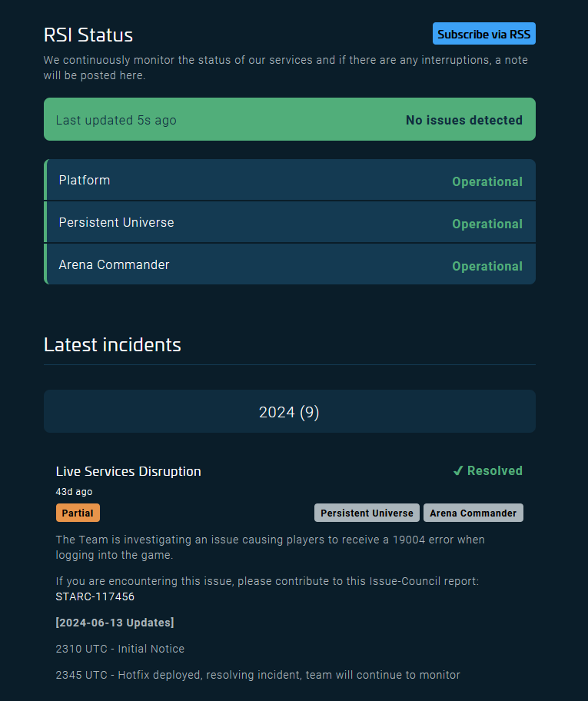Click Persistent Universe's Operational status label
The width and height of the screenshot is (588, 701).
487,224
